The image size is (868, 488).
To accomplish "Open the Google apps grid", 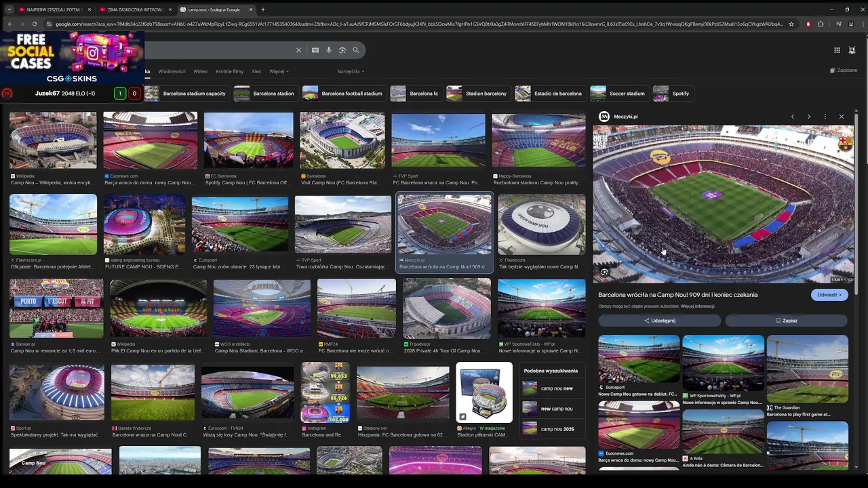I will coord(837,50).
